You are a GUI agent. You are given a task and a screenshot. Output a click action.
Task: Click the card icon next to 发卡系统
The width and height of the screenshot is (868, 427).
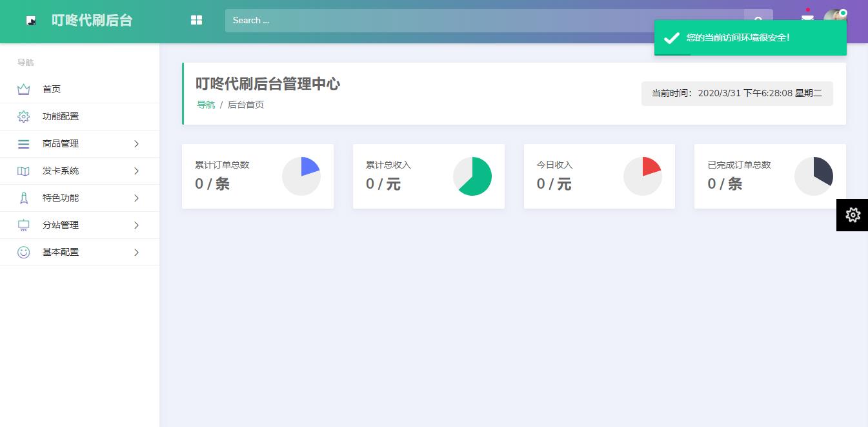pyautogui.click(x=24, y=171)
